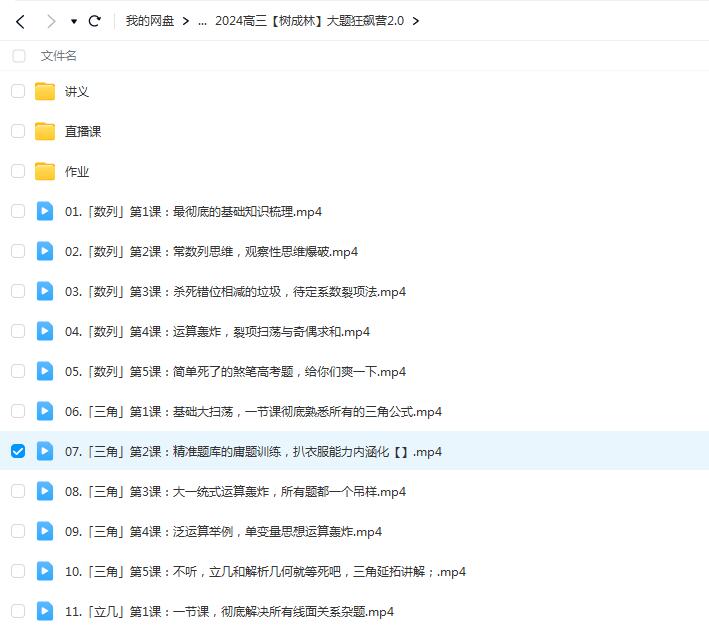Click video icon of 01.「数列」第1课
The height and width of the screenshot is (638, 709).
[45, 211]
